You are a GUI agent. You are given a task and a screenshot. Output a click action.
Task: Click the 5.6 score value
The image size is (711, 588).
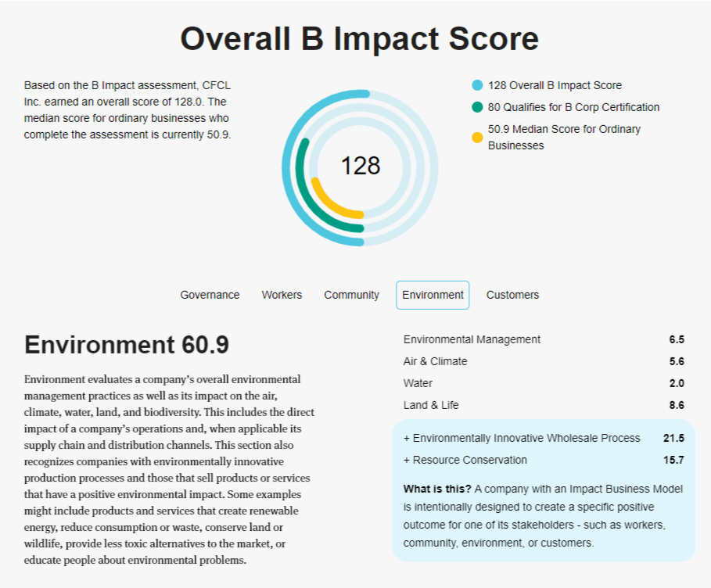677,361
